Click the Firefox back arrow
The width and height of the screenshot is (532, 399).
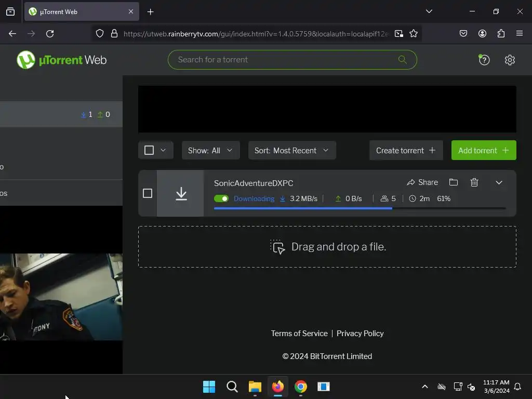pos(12,34)
